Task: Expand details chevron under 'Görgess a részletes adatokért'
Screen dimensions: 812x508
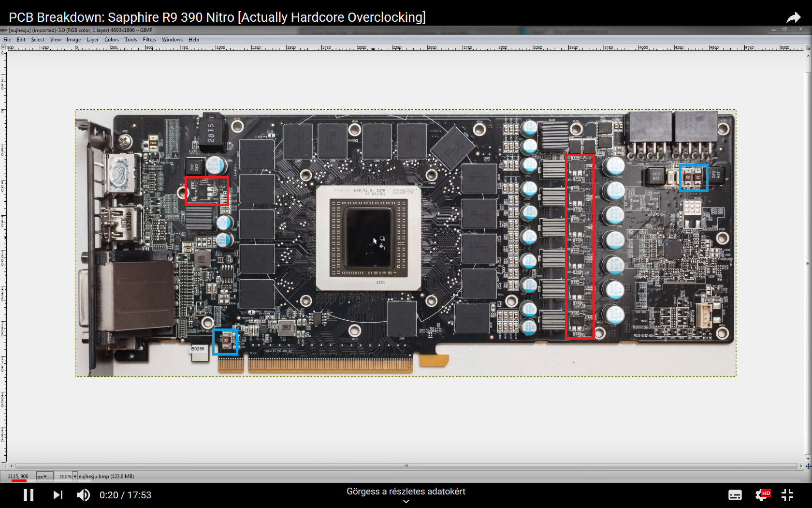Action: click(x=406, y=502)
